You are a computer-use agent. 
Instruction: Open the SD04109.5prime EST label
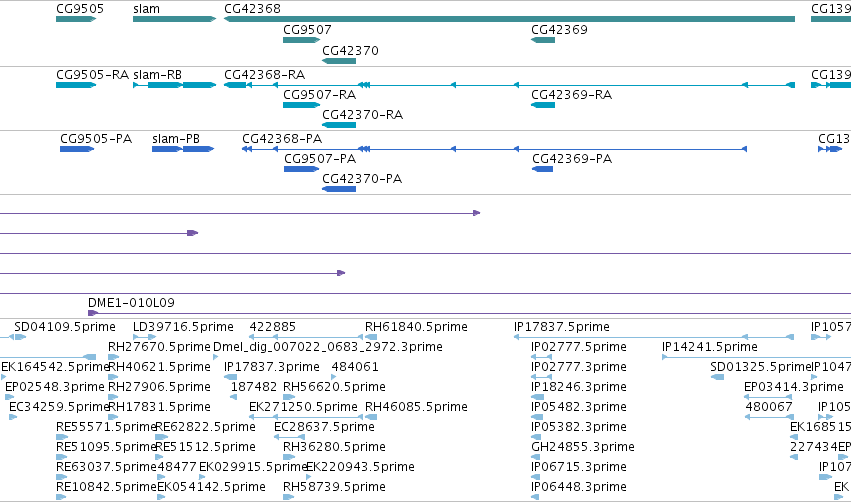65,327
